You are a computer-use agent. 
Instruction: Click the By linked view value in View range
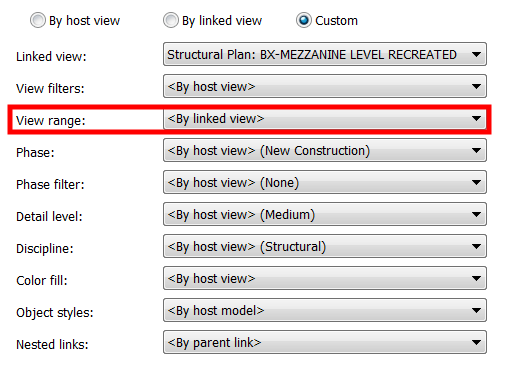click(216, 119)
